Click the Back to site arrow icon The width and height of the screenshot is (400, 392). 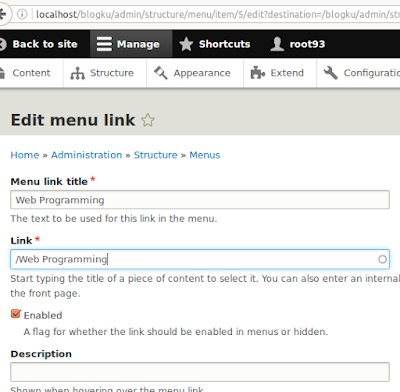click(x=3, y=44)
